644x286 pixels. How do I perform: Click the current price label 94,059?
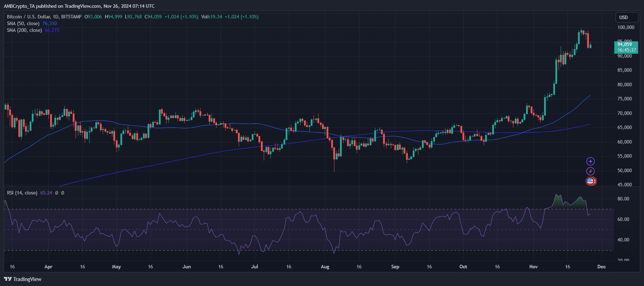[x=625, y=44]
